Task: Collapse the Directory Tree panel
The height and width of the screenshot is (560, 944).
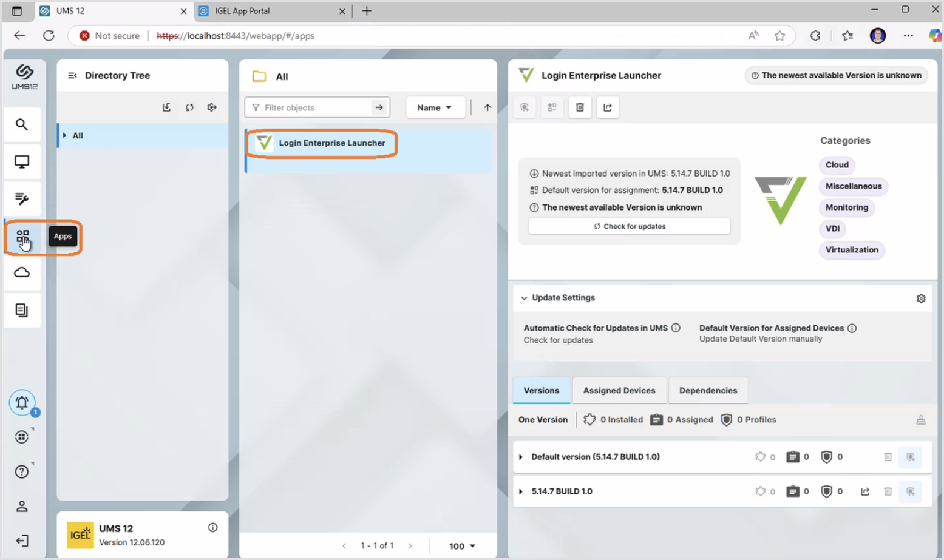Action: pos(72,76)
